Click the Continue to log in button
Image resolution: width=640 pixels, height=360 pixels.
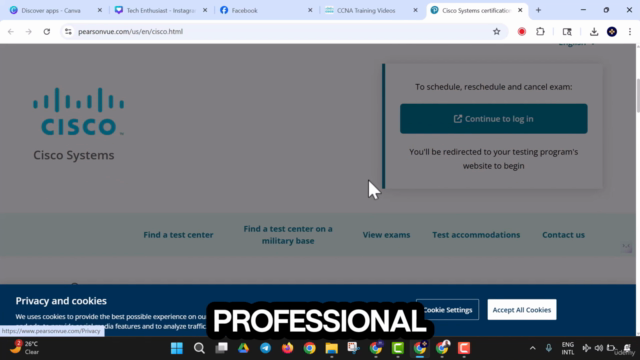[493, 119]
